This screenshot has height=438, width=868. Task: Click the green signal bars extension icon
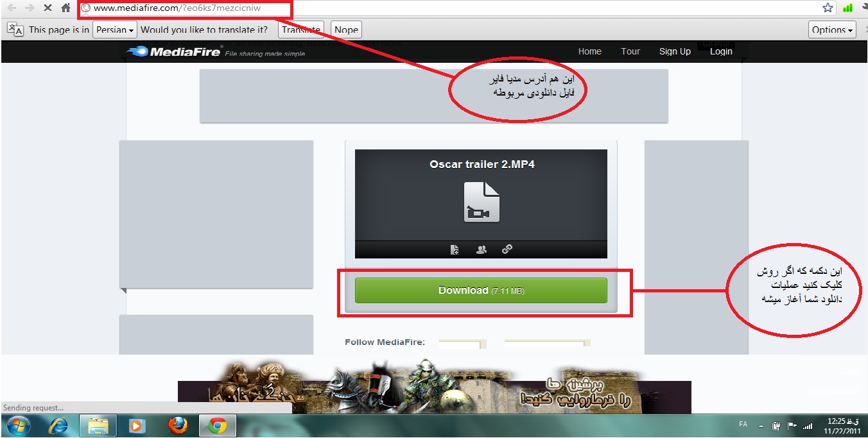[x=847, y=8]
